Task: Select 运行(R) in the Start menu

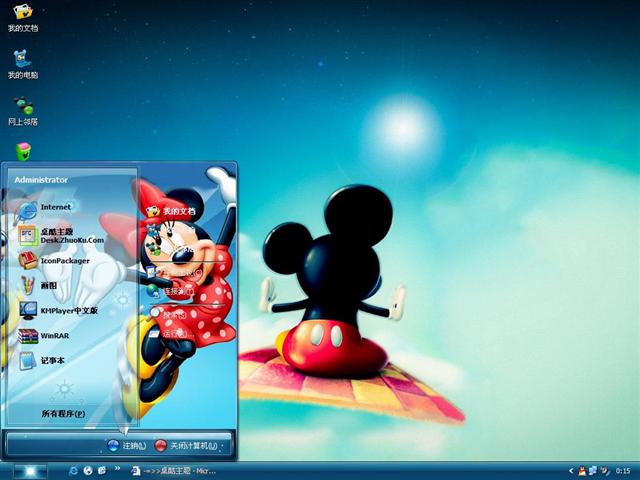Action: pyautogui.click(x=170, y=333)
